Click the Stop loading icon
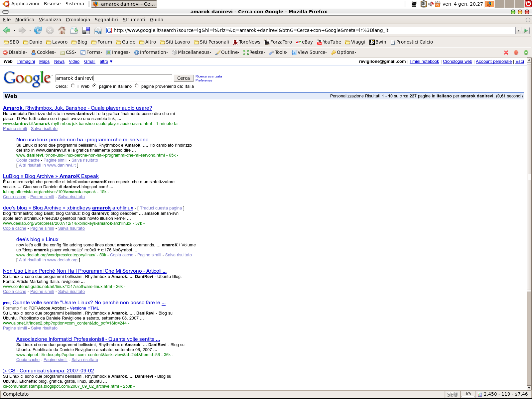 [50, 31]
